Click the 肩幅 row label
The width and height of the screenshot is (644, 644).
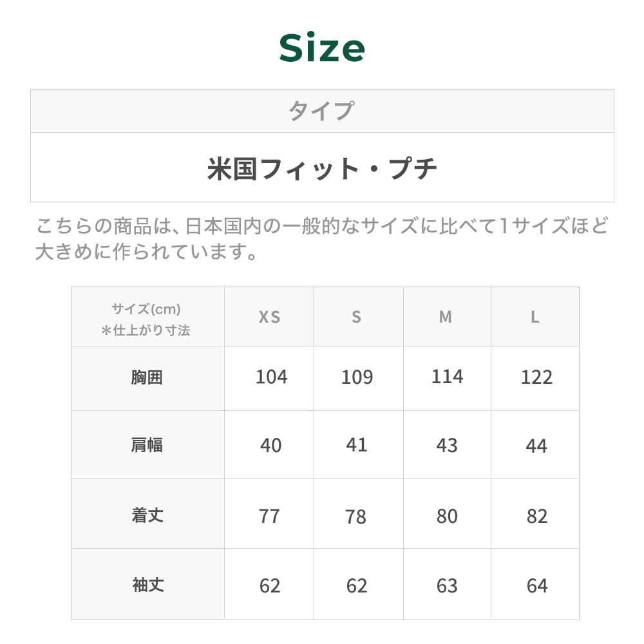point(147,445)
